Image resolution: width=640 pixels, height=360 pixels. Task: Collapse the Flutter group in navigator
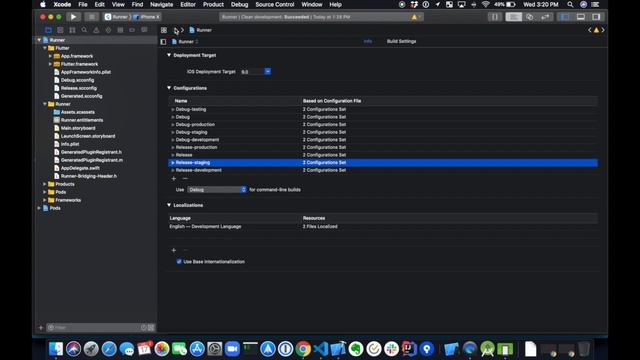tap(44, 48)
